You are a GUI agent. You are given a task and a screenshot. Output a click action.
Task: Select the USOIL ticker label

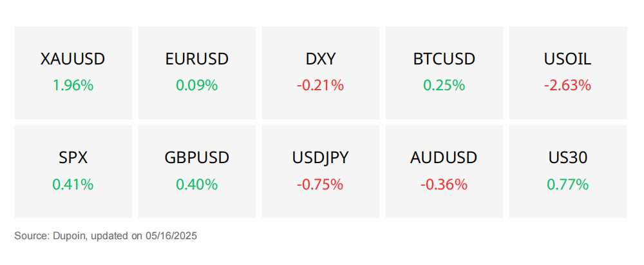[567, 59]
